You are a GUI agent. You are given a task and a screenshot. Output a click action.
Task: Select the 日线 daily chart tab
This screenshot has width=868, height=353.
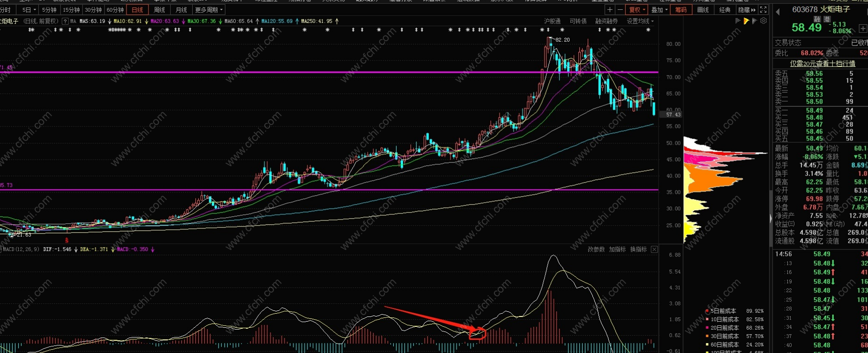[x=137, y=10]
